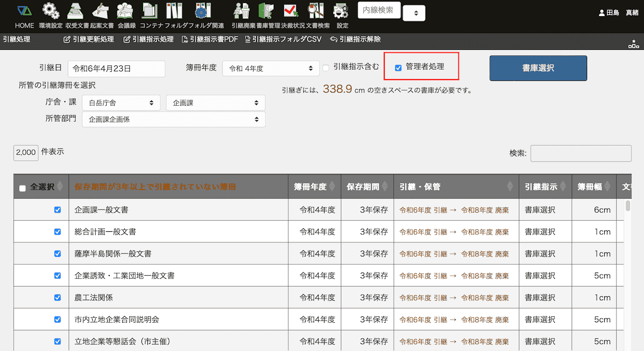
Task: Enable the 引継指示含む checkbox
Action: pyautogui.click(x=326, y=68)
